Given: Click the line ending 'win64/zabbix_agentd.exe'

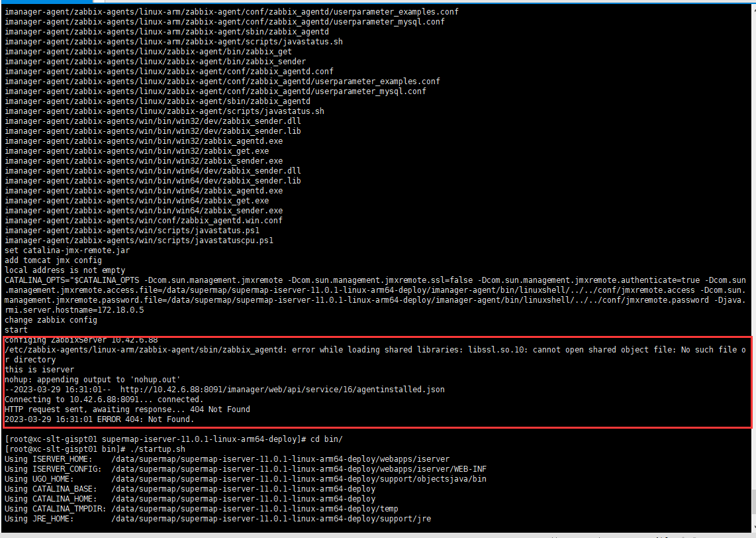Looking at the screenshot, I should [x=143, y=191].
